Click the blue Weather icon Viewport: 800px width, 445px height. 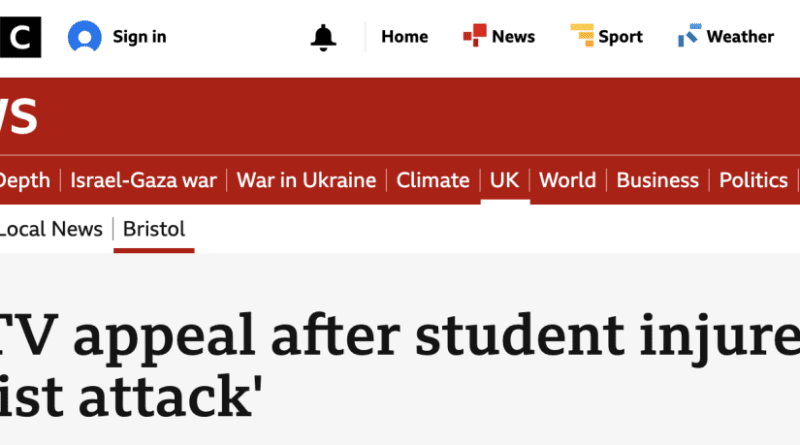click(x=688, y=37)
